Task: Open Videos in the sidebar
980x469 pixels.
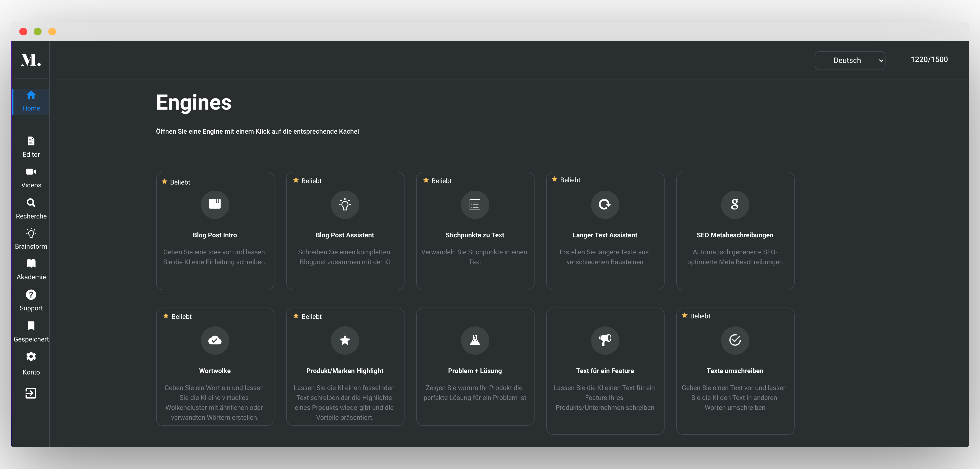Action: (31, 177)
